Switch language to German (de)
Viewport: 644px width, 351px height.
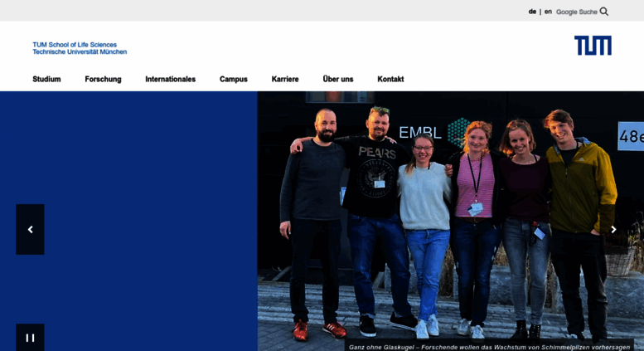coord(532,12)
